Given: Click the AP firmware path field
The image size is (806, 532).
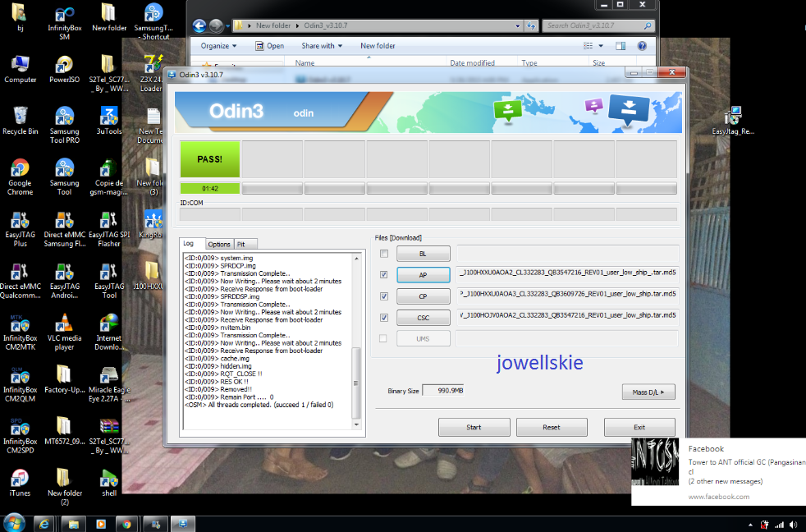Looking at the screenshot, I should [x=567, y=273].
